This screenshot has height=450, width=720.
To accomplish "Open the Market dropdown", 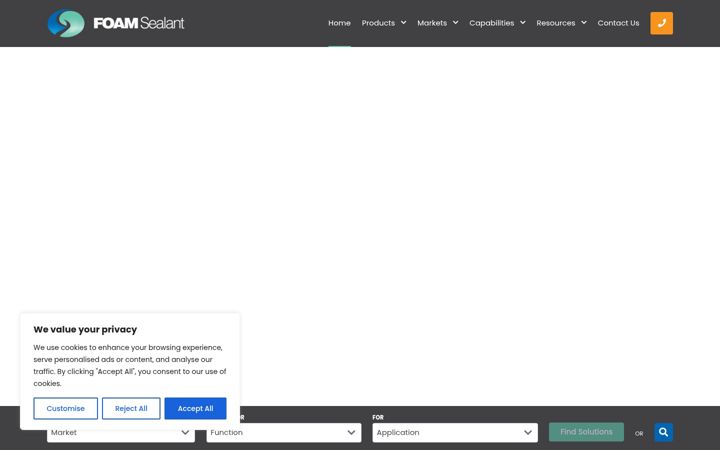I will (x=121, y=433).
